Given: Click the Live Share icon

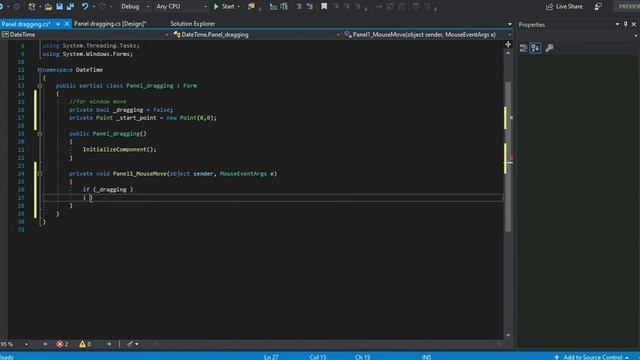Looking at the screenshot, I should coord(549,7).
